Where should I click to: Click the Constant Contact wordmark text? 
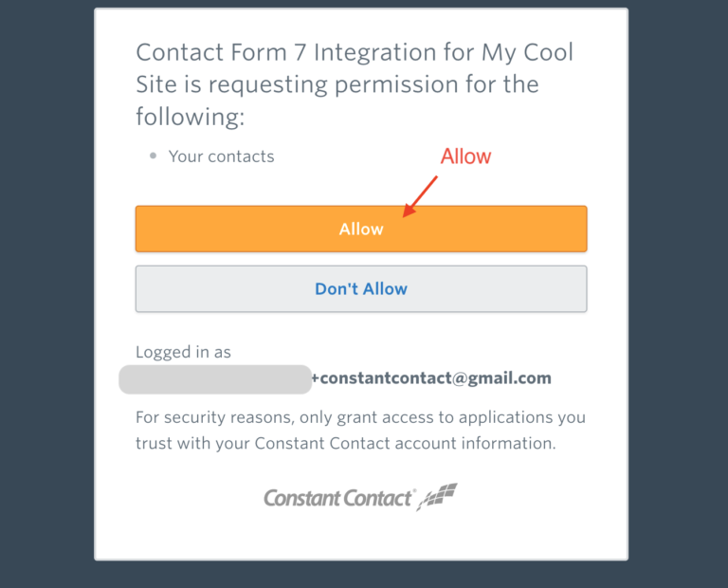point(338,498)
